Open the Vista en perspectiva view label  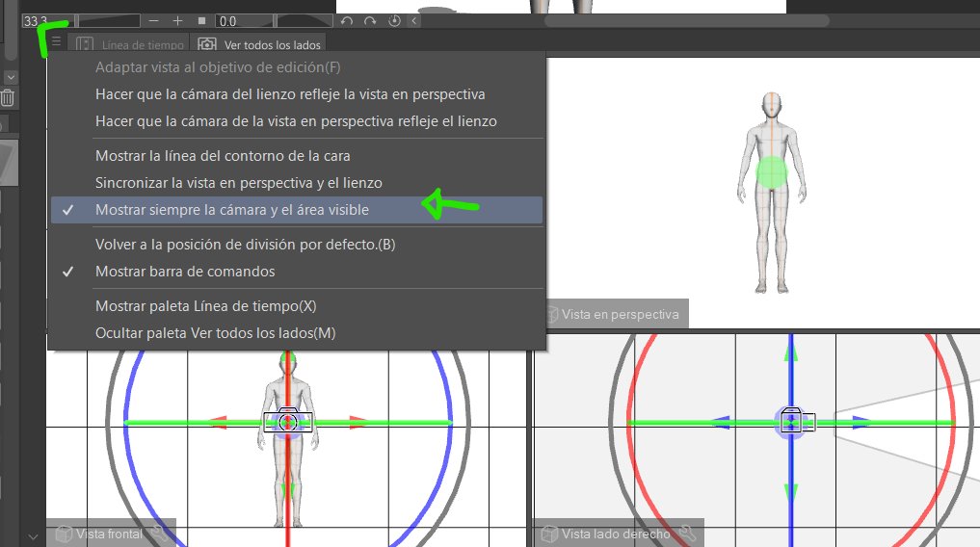click(x=618, y=314)
